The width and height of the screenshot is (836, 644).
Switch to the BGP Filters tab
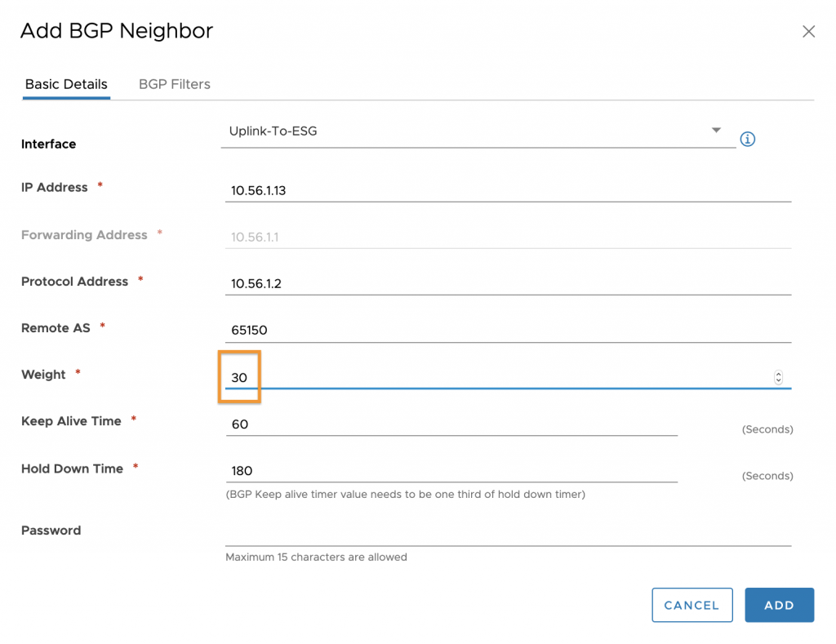[x=175, y=84]
